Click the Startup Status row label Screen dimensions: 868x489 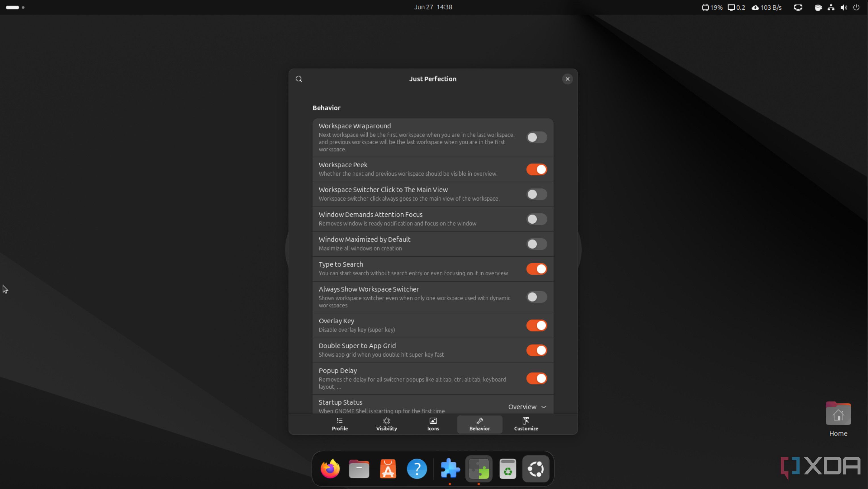coord(340,402)
